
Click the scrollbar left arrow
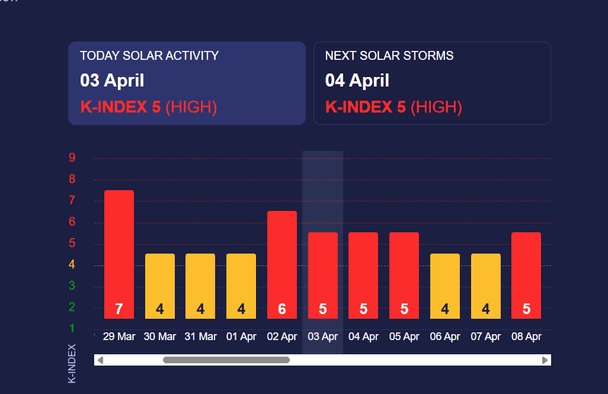(x=100, y=360)
